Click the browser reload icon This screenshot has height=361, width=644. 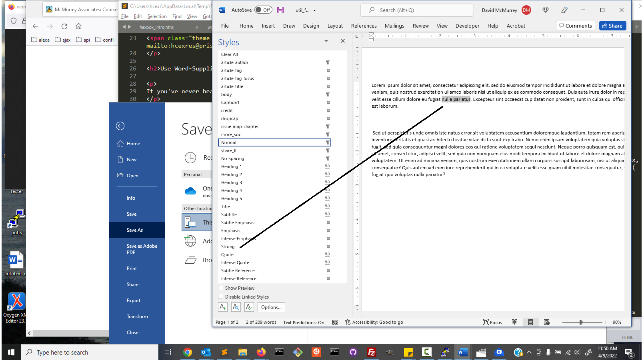64,26
